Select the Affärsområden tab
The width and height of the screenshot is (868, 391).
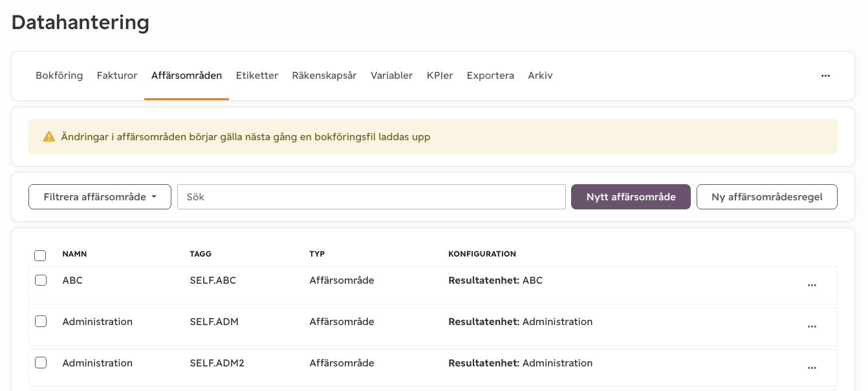pos(186,76)
